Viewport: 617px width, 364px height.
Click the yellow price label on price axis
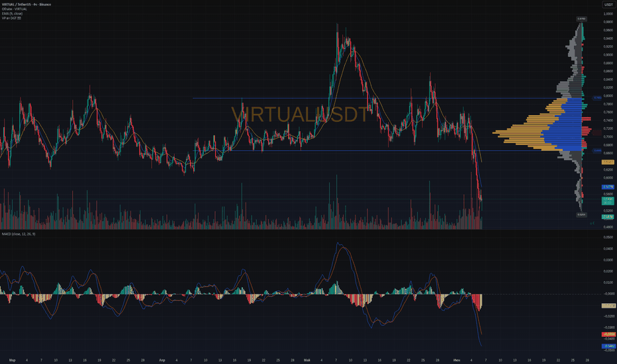(608, 162)
